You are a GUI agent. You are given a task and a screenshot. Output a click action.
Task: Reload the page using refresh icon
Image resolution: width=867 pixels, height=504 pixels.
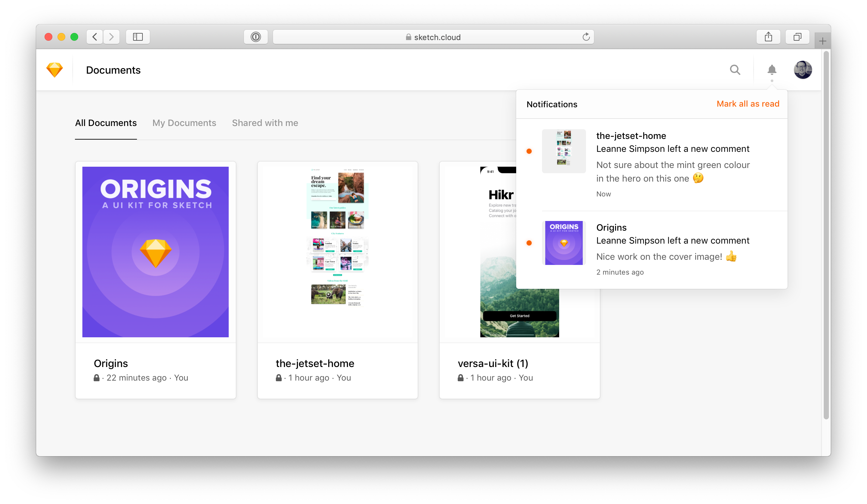[586, 37]
